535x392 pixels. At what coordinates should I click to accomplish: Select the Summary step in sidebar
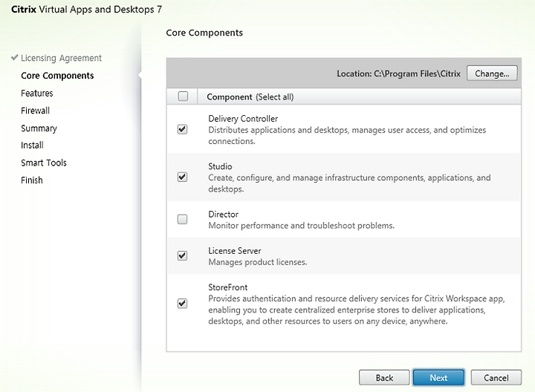coord(39,128)
